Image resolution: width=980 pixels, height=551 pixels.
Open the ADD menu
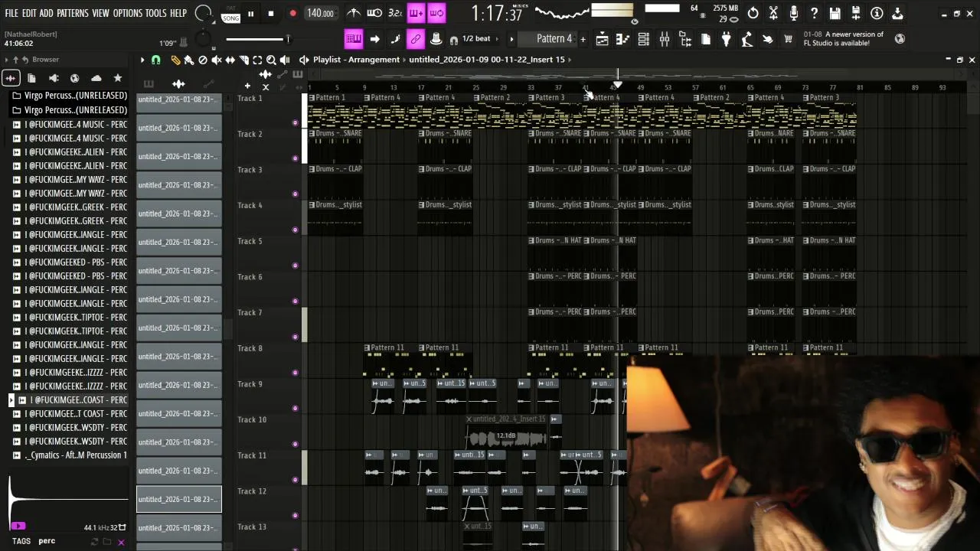point(47,13)
